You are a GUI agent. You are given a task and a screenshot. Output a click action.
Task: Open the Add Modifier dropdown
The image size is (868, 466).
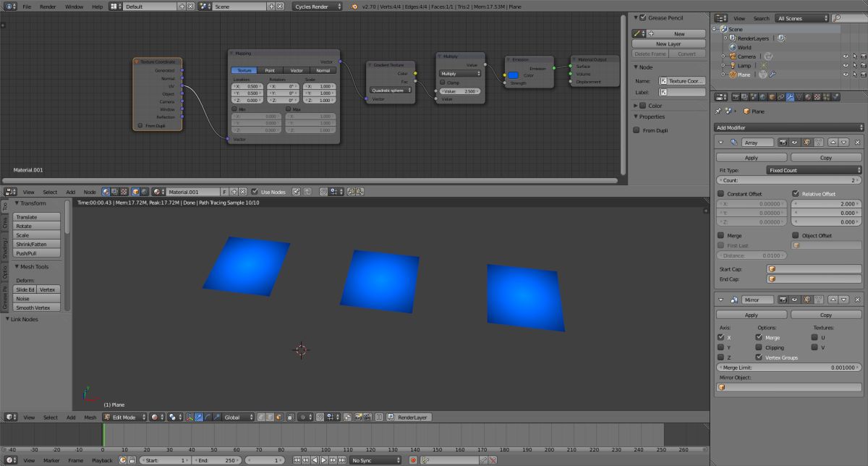point(789,127)
